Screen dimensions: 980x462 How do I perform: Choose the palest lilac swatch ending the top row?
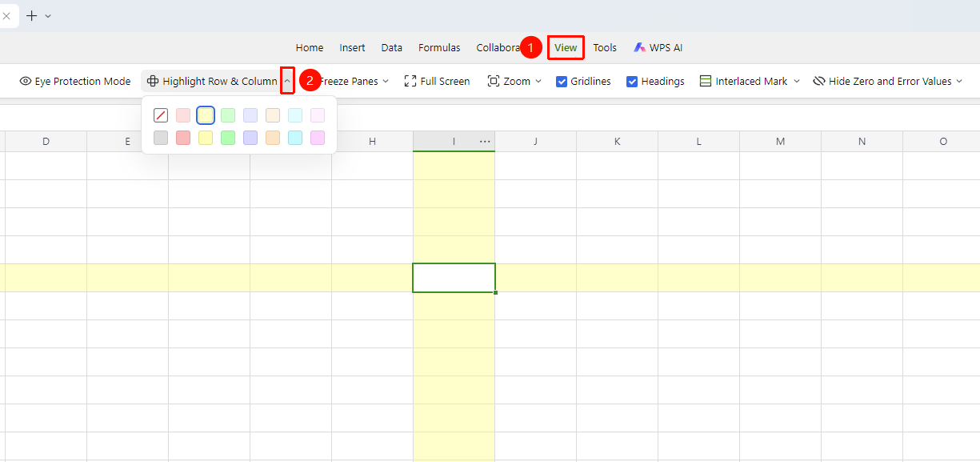point(318,115)
